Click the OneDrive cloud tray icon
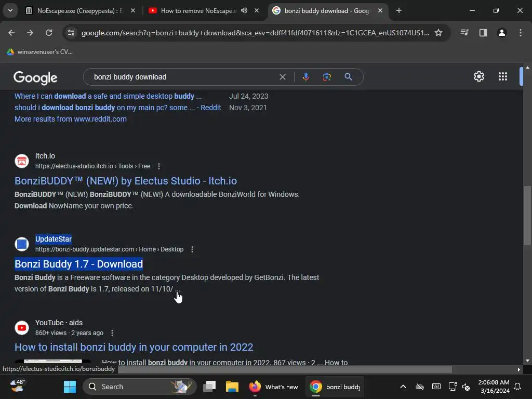The image size is (532, 399). [420, 387]
